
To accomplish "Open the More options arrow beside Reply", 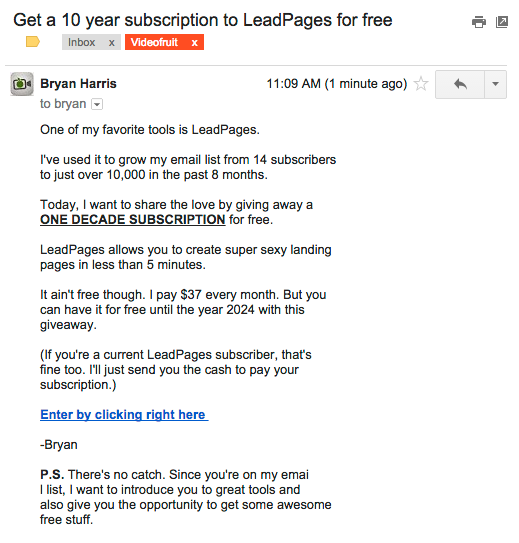I will 495,84.
